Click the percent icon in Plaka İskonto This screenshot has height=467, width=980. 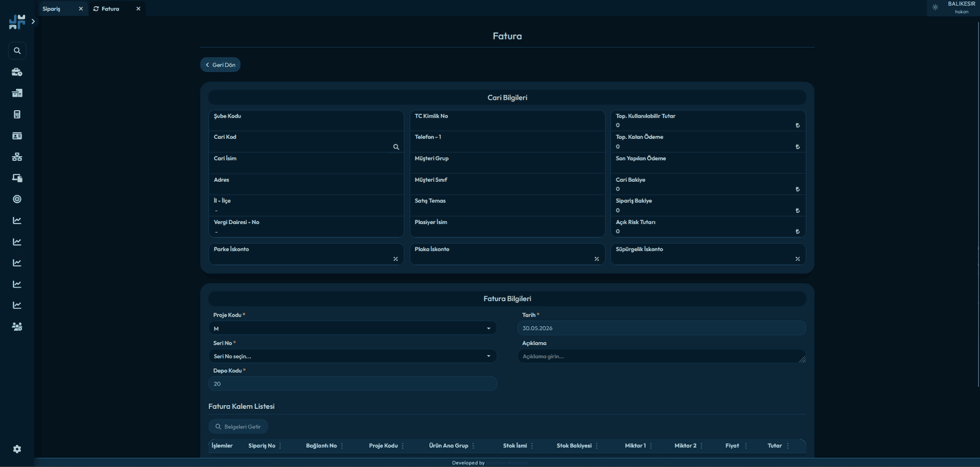click(597, 259)
